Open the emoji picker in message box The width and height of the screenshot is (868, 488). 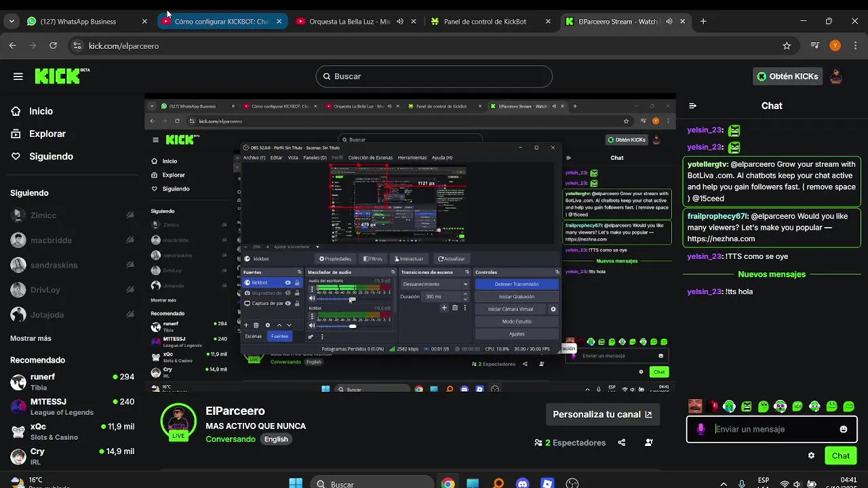pos(843,429)
